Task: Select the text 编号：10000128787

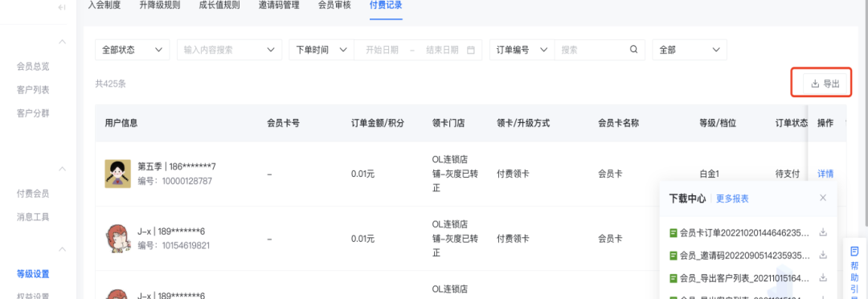Action: point(175,181)
